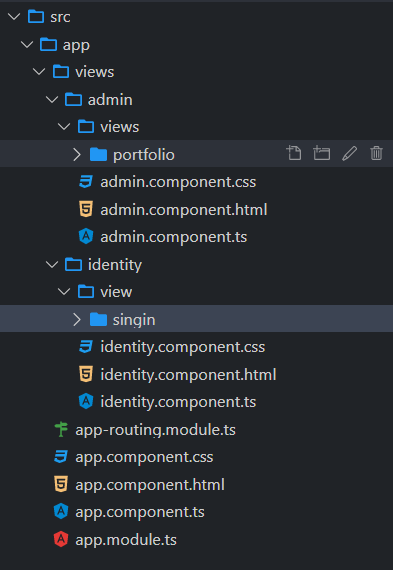The image size is (393, 570).
Task: Expand the singin folder chevron
Action: pyautogui.click(x=77, y=320)
